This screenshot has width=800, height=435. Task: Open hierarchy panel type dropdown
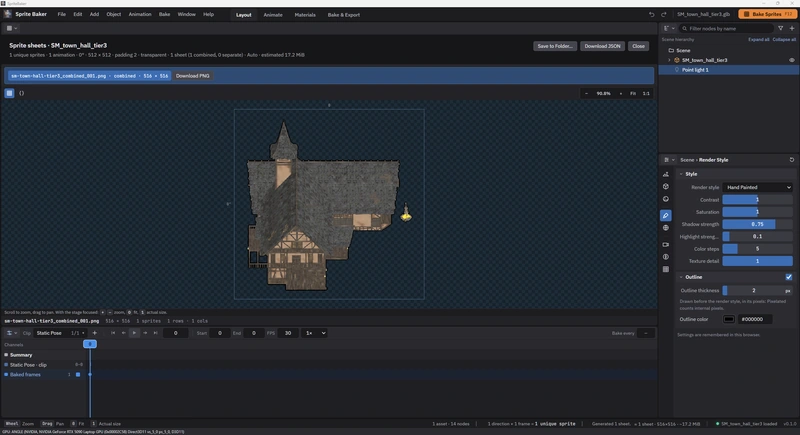point(669,29)
